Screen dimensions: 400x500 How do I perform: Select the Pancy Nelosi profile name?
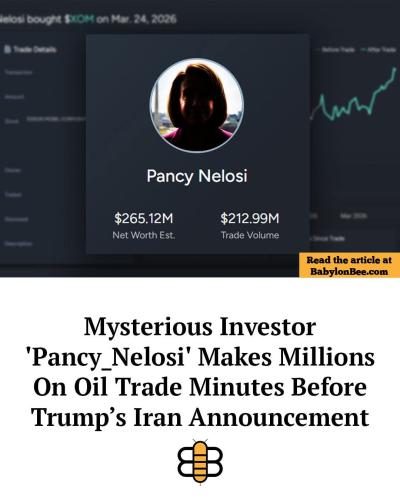pyautogui.click(x=197, y=176)
